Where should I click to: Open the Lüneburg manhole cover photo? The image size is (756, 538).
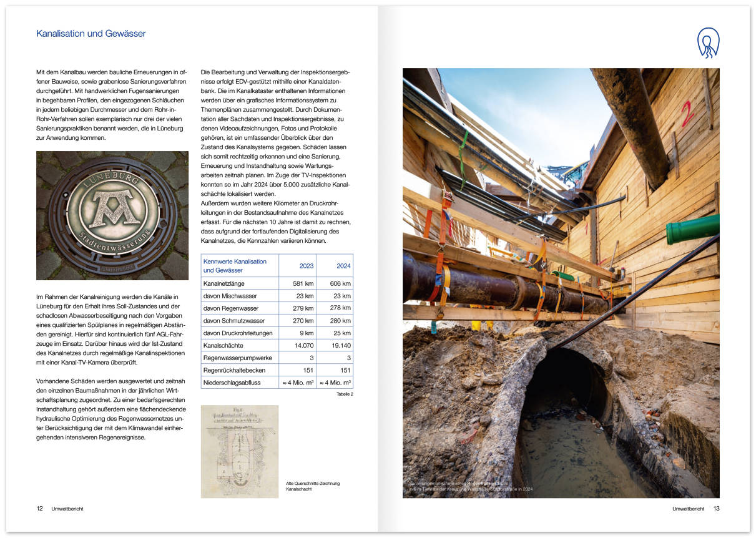pos(112,215)
